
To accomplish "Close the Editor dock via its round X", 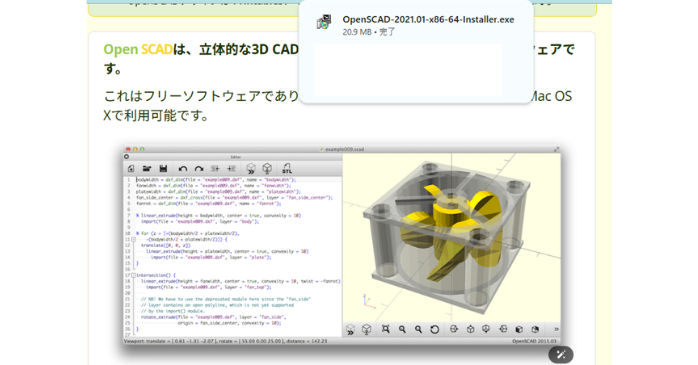I will 126,157.
